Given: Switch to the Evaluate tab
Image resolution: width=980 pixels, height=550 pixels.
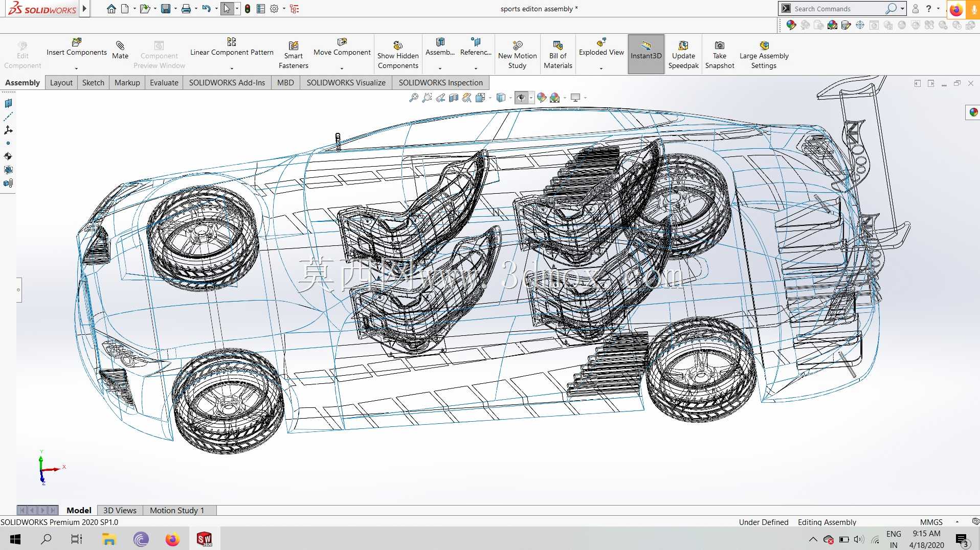Looking at the screenshot, I should [x=164, y=82].
